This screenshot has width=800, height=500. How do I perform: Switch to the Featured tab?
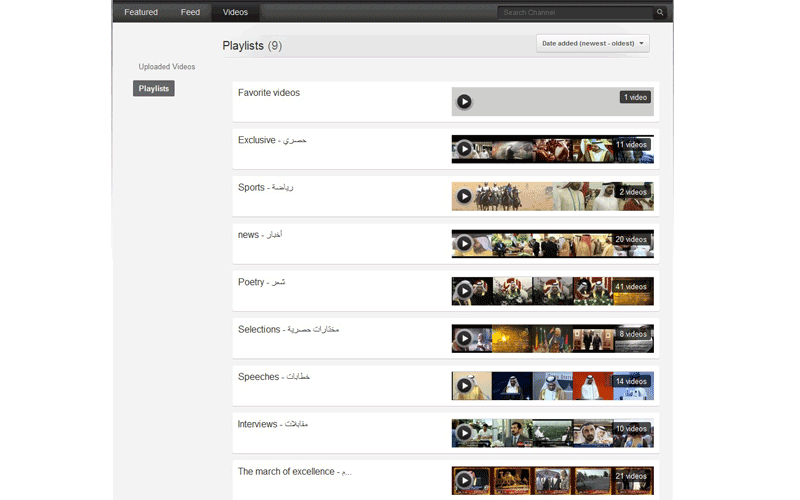141,13
